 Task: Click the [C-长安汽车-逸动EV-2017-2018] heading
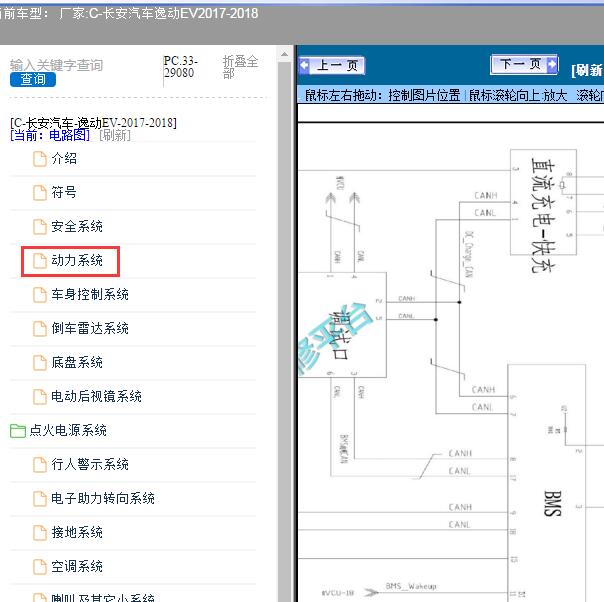point(93,123)
